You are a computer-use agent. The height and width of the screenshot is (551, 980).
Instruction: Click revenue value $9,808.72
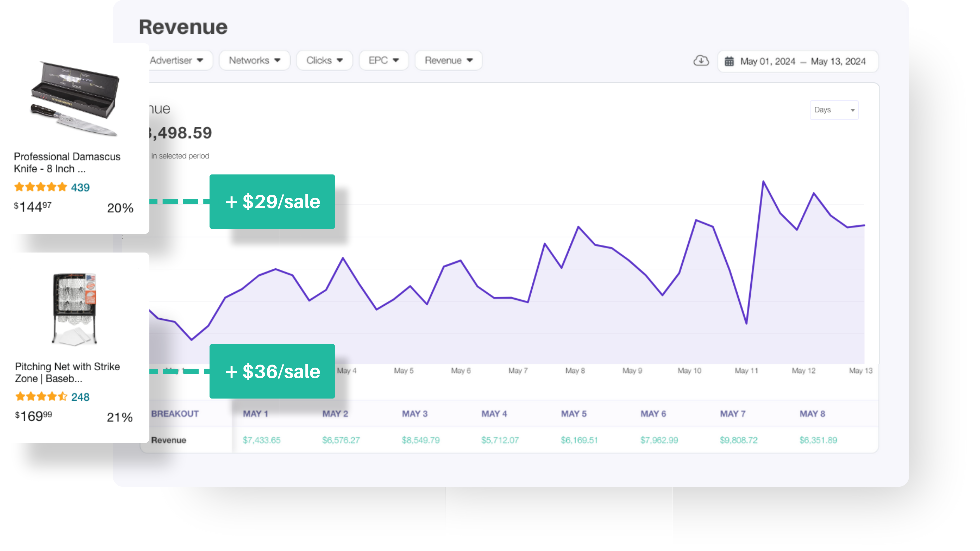pos(739,440)
